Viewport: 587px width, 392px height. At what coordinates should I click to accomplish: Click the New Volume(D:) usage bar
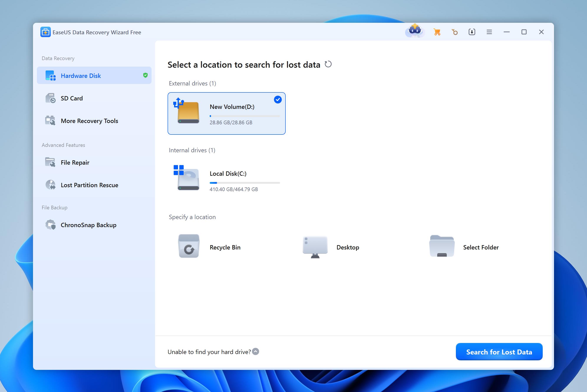click(x=245, y=116)
